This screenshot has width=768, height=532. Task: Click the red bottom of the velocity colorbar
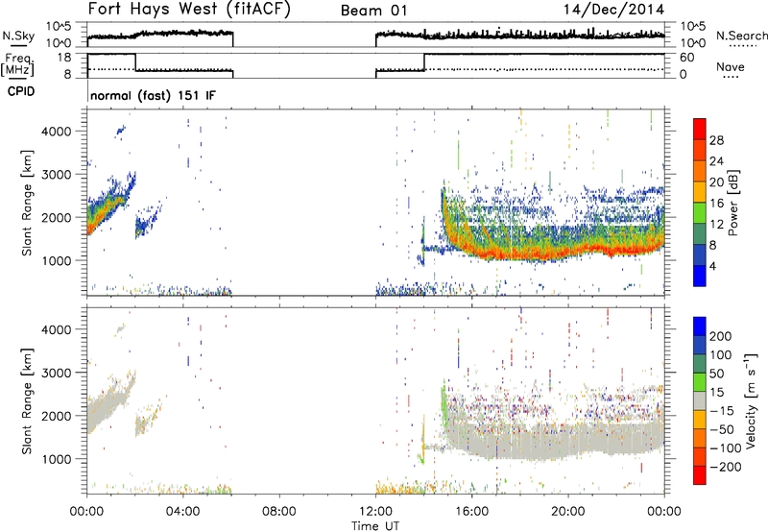[700, 476]
